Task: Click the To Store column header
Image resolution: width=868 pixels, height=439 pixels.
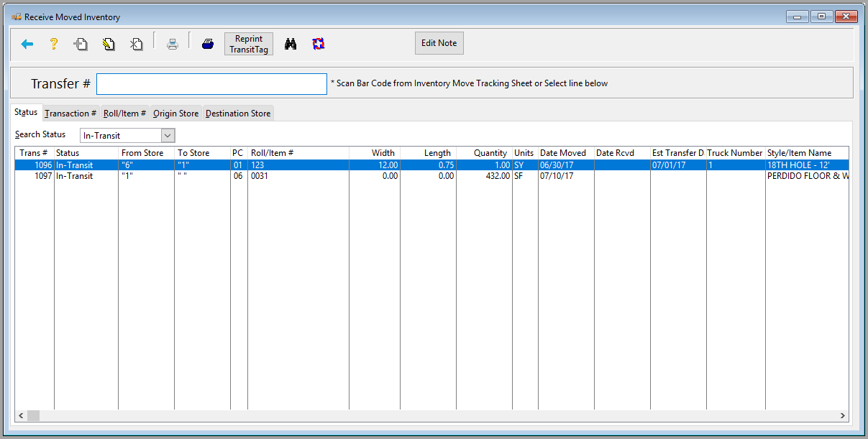Action: click(203, 153)
